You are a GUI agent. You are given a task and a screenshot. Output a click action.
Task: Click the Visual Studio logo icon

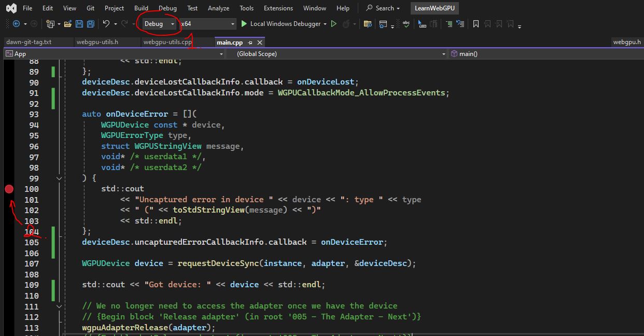(11, 8)
